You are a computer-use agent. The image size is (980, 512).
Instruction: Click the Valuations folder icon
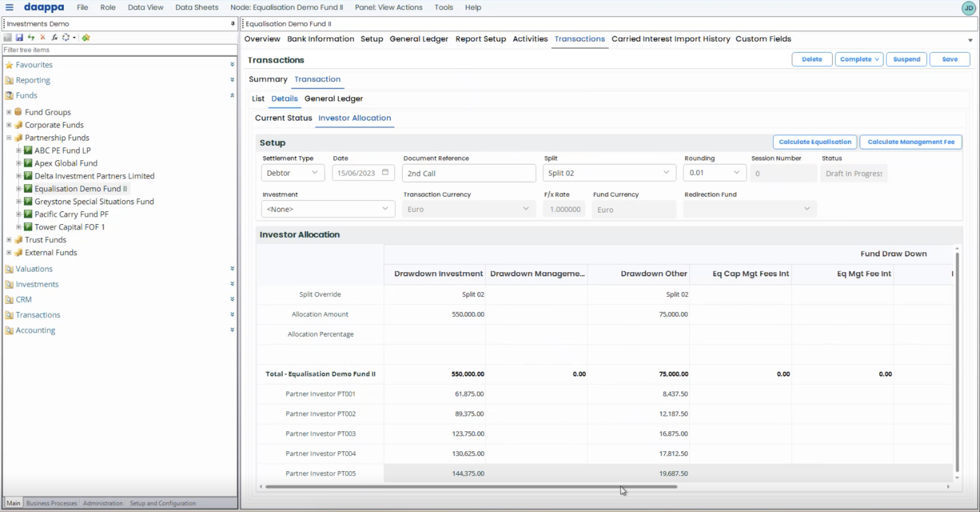9,269
